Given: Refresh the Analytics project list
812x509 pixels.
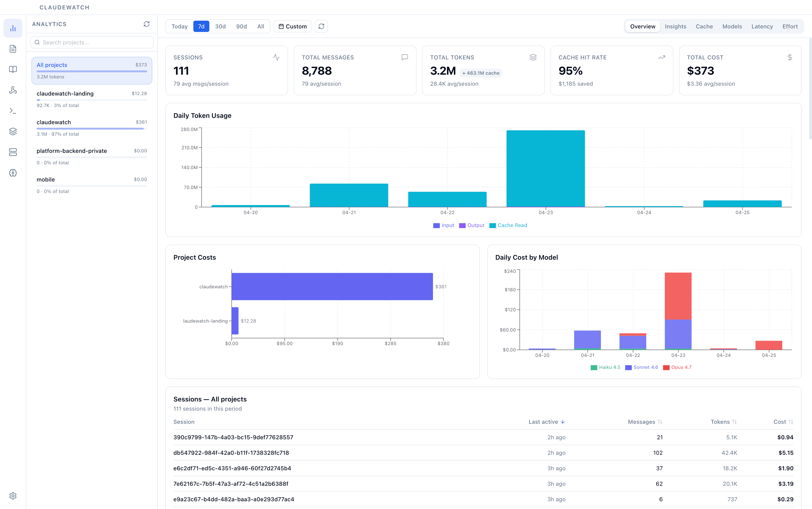Looking at the screenshot, I should 147,24.
